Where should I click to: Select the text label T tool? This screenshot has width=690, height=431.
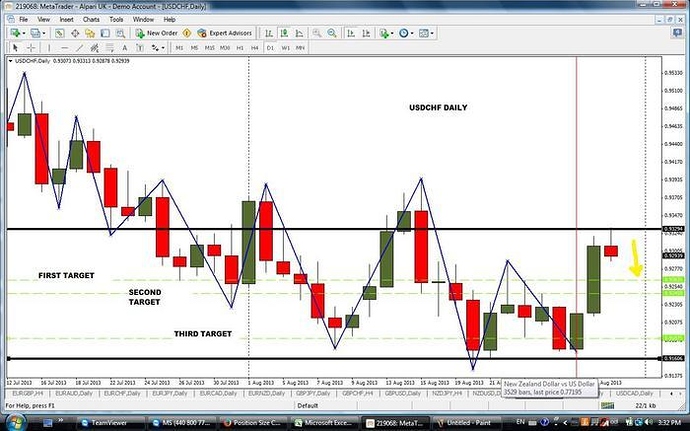coord(140,48)
